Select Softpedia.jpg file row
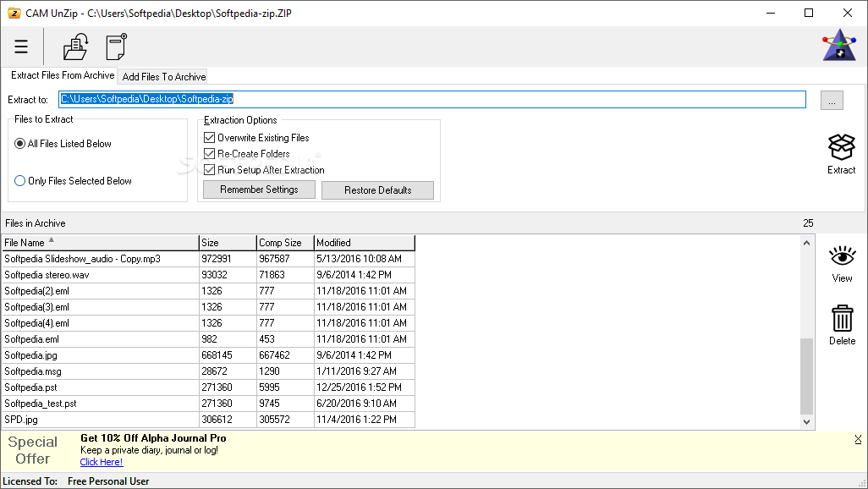868x489 pixels. tap(209, 355)
